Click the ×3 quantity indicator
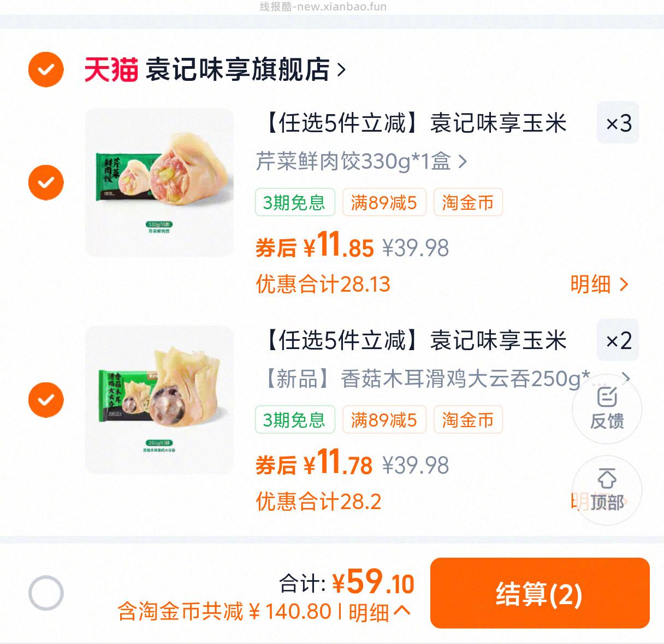Screen dimensions: 664x644 618,124
